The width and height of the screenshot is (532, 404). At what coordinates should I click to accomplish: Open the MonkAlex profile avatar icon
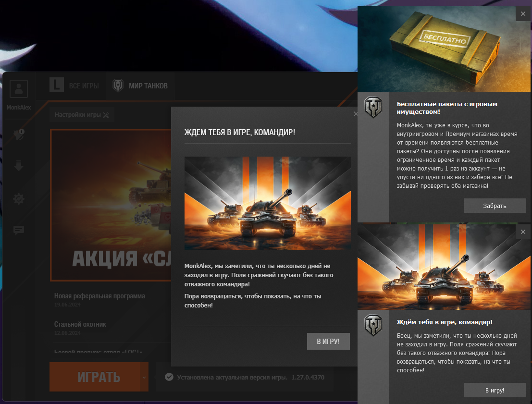point(19,89)
